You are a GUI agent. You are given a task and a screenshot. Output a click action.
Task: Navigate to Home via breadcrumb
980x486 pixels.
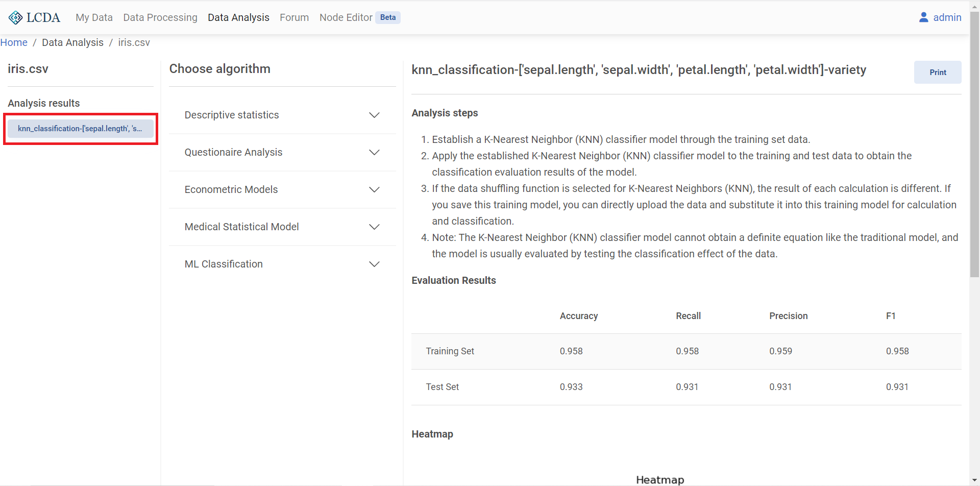[x=14, y=42]
